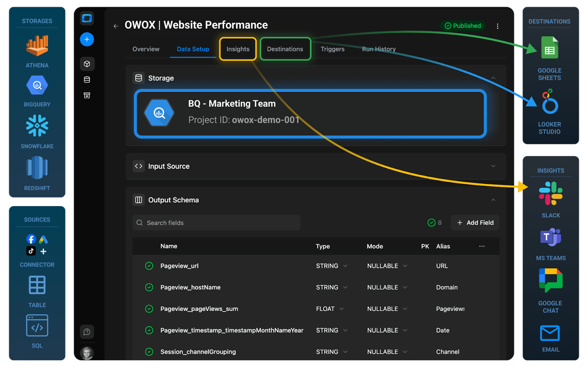Click the MS Teams insights icon
The height and width of the screenshot is (368, 588).
tap(551, 237)
